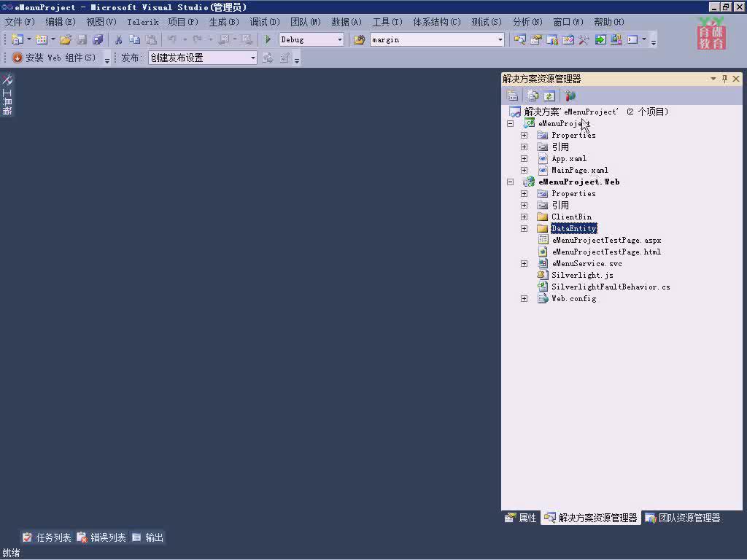Click Show All Files in Solution Explorer
Viewport: 747px width, 560px height.
coord(533,96)
